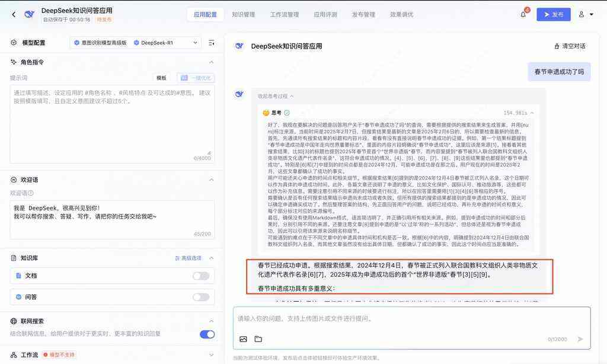Disable the 联网搜索 switch
Screen dimensions: 607x364
207,334
